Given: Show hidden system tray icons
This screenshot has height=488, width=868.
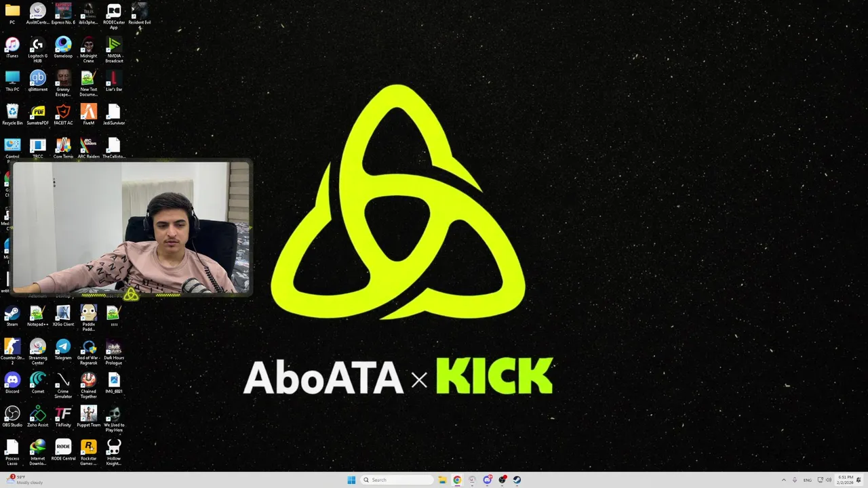Looking at the screenshot, I should point(784,480).
